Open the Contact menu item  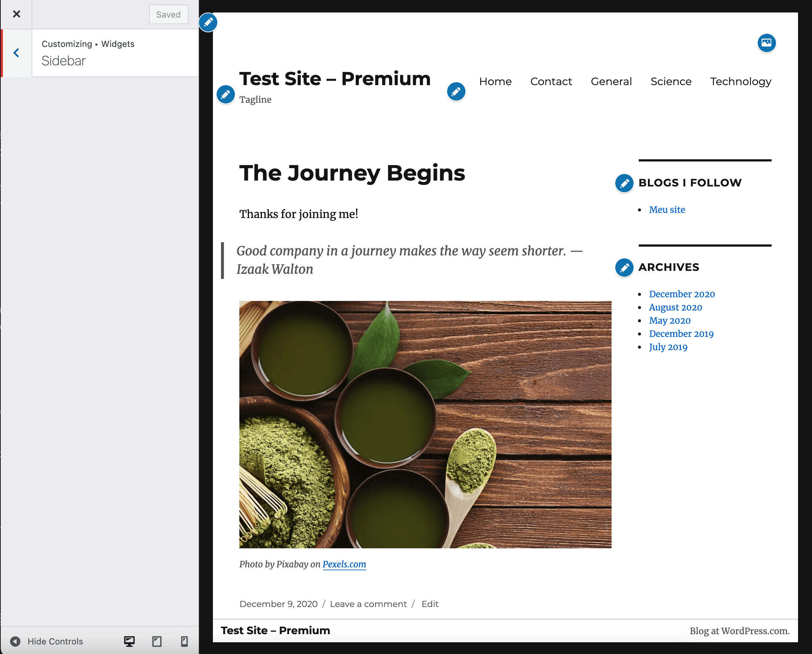(x=551, y=81)
